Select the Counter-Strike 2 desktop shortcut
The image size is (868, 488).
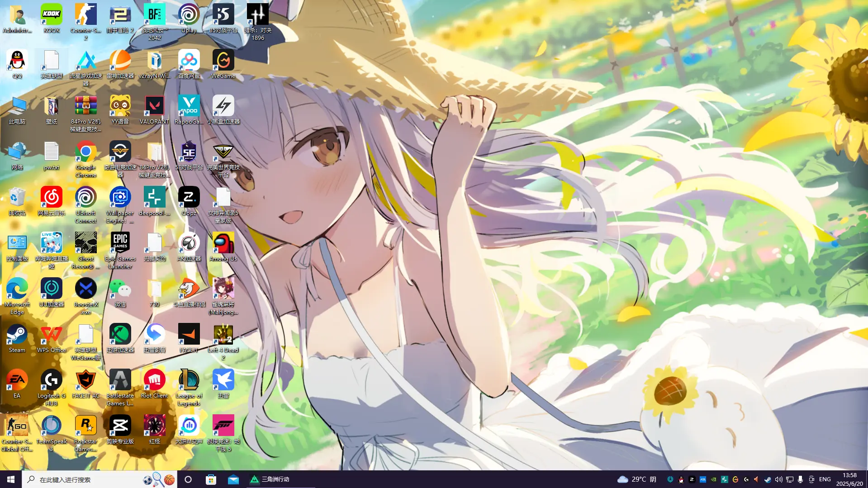(x=86, y=22)
